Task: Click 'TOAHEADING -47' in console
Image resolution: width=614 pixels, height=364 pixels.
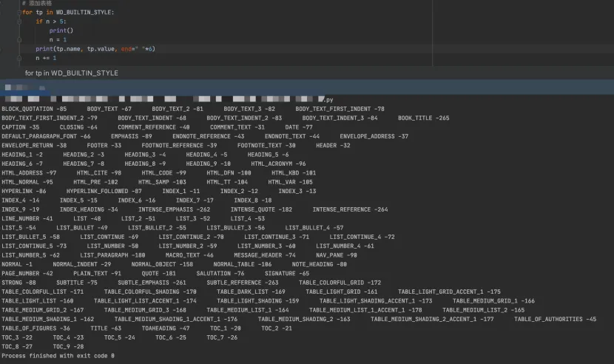Action: pyautogui.click(x=166, y=328)
